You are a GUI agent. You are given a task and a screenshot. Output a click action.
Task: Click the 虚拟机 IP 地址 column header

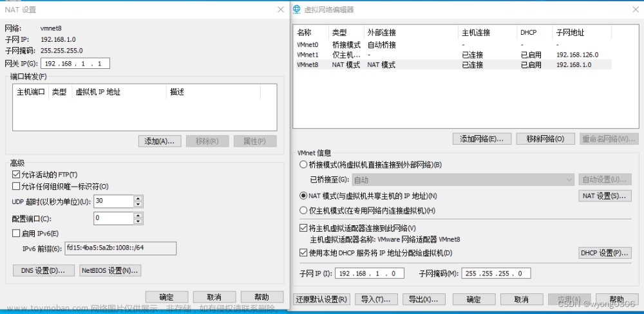tap(120, 91)
